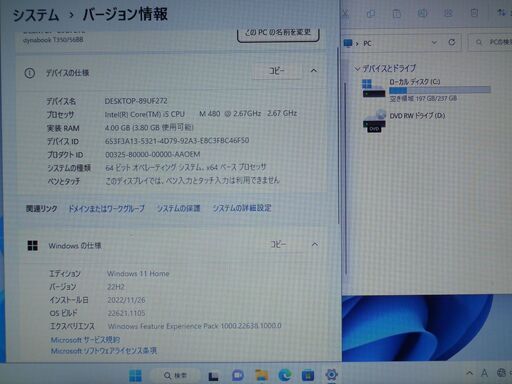This screenshot has height=384, width=512.
Task: Click インストール日 value 2022/11/26
Action: pyautogui.click(x=126, y=300)
